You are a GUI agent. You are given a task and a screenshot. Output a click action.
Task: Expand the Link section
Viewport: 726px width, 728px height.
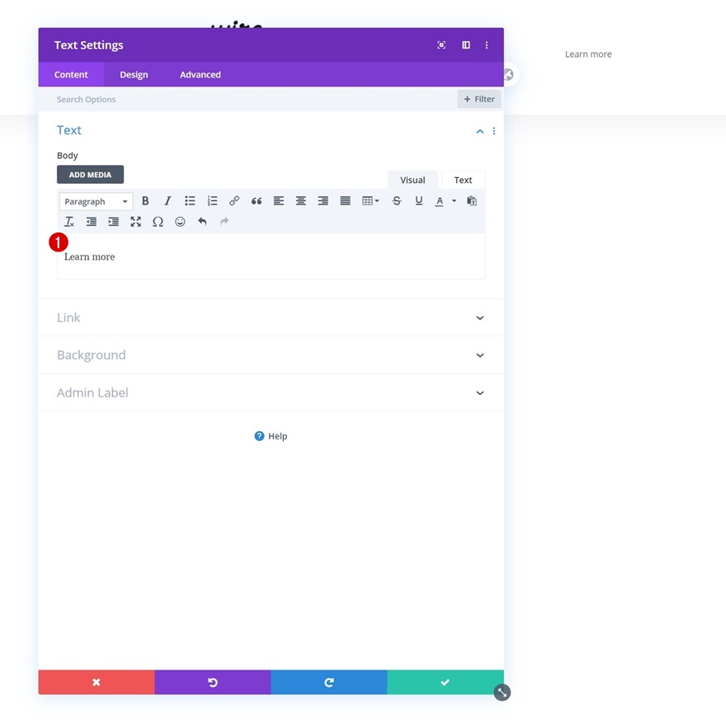click(271, 317)
